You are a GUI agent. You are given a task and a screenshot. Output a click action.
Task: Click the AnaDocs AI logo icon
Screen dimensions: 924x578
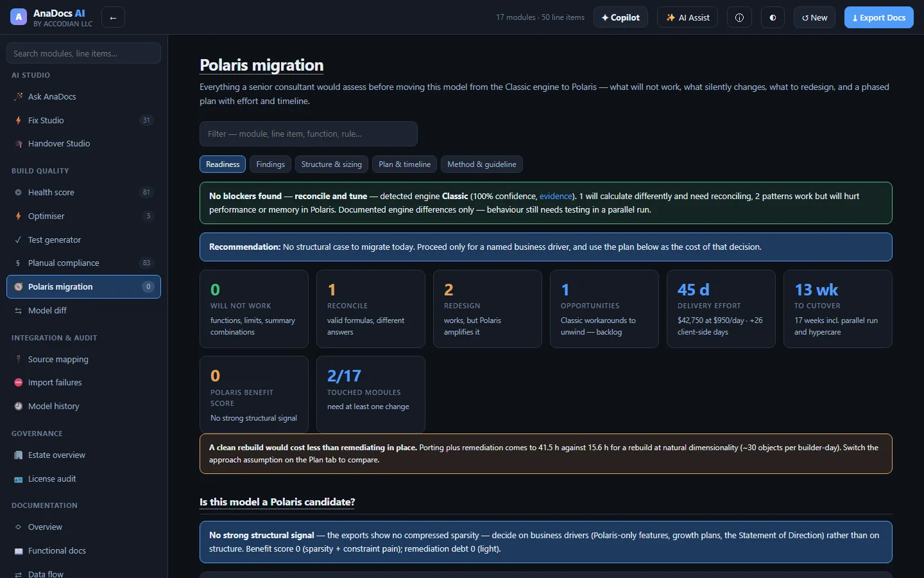[19, 17]
